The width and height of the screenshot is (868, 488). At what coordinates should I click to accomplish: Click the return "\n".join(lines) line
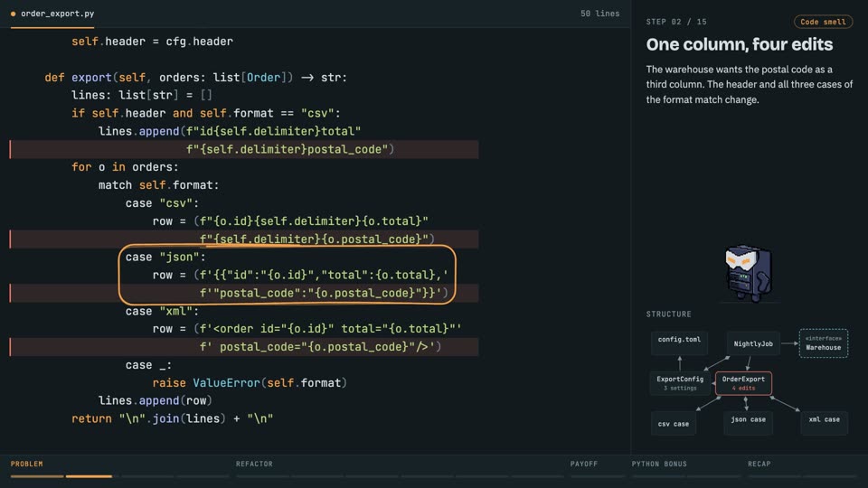click(172, 418)
